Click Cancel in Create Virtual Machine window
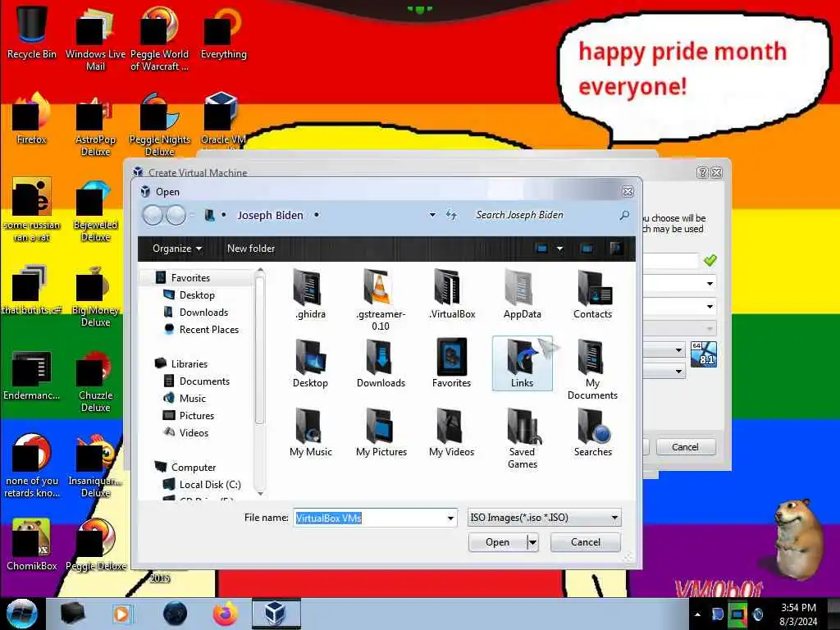 pyautogui.click(x=686, y=447)
